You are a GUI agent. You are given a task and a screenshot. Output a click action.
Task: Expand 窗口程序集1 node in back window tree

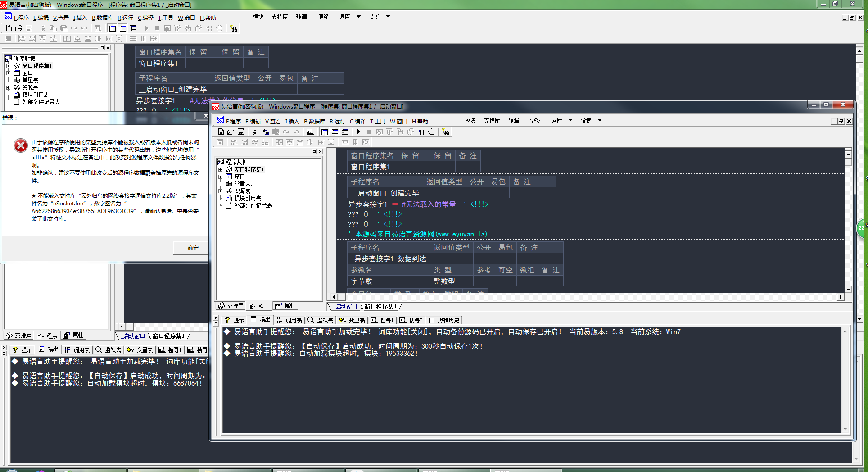click(9, 66)
